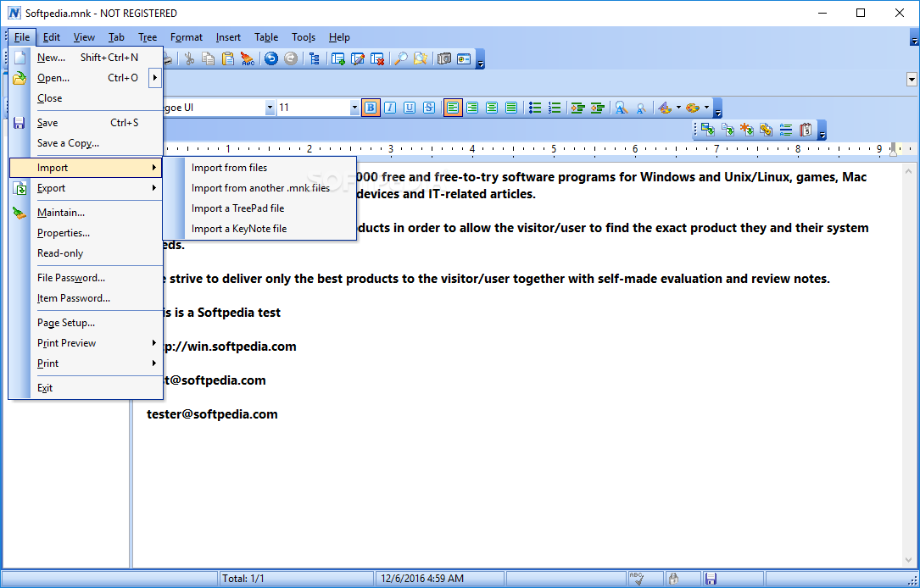Toggle Read-only in File menu
The height and width of the screenshot is (588, 920).
point(86,253)
